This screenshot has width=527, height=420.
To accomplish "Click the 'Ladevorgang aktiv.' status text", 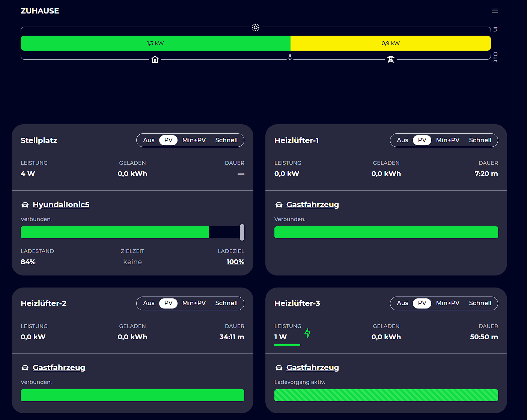I will coord(300,382).
